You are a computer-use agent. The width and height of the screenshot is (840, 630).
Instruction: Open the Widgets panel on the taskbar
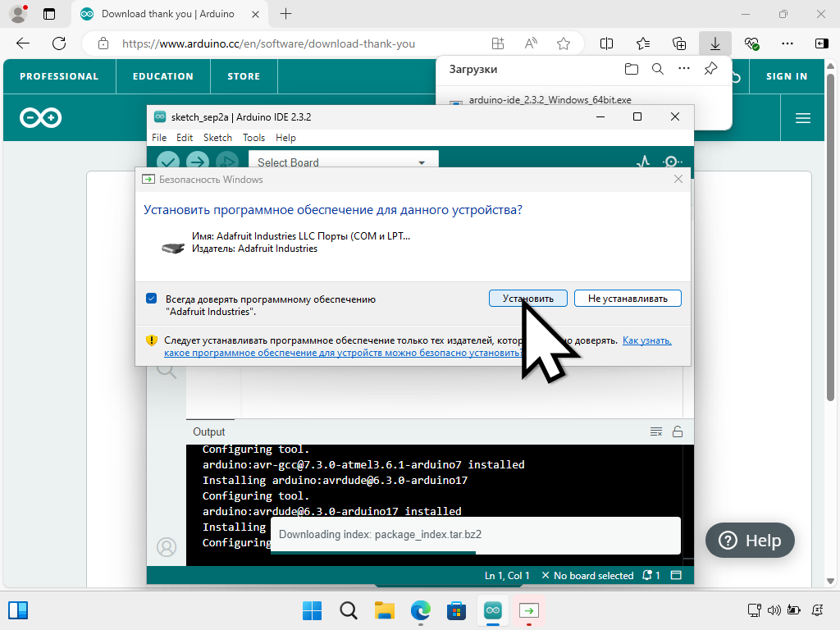pos(18,610)
